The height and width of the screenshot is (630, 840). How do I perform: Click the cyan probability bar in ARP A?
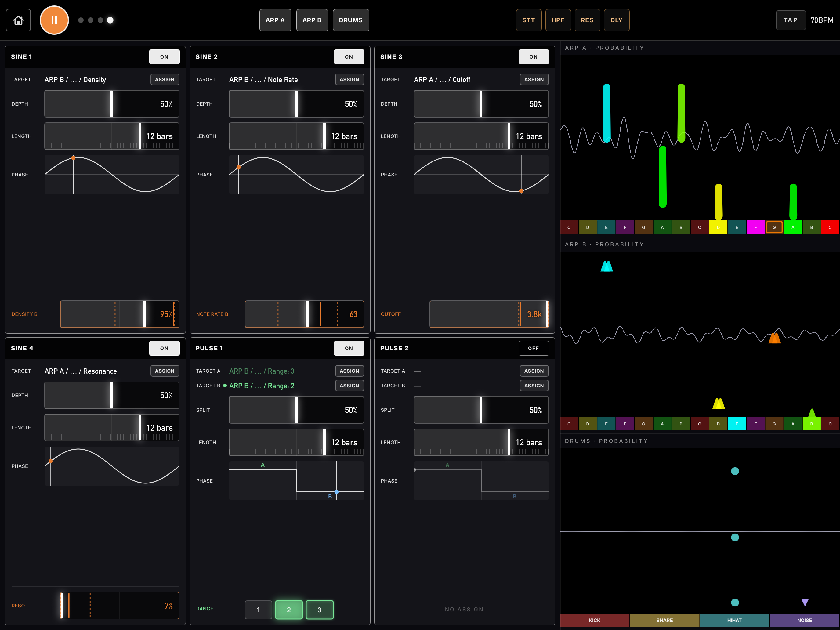coord(607,113)
